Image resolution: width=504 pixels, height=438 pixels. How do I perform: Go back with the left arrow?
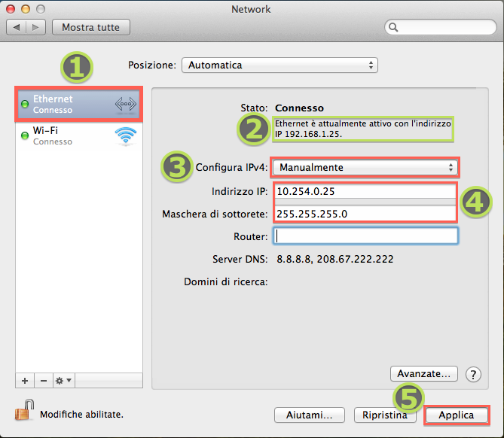pyautogui.click(x=17, y=28)
